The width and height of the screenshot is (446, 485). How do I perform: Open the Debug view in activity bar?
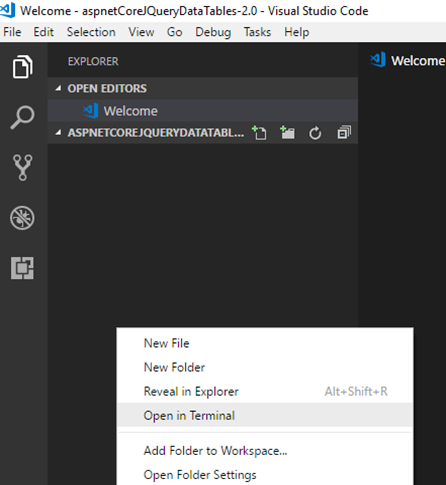(x=22, y=218)
